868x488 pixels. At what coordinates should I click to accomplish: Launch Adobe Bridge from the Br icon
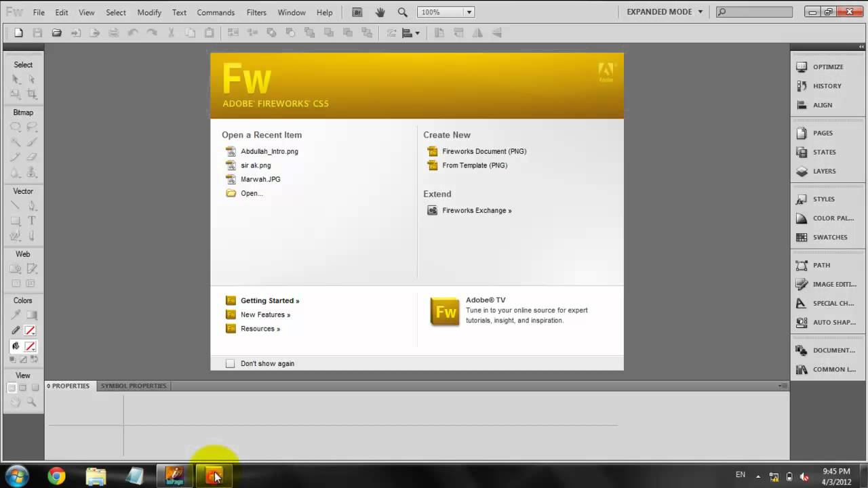pos(357,12)
